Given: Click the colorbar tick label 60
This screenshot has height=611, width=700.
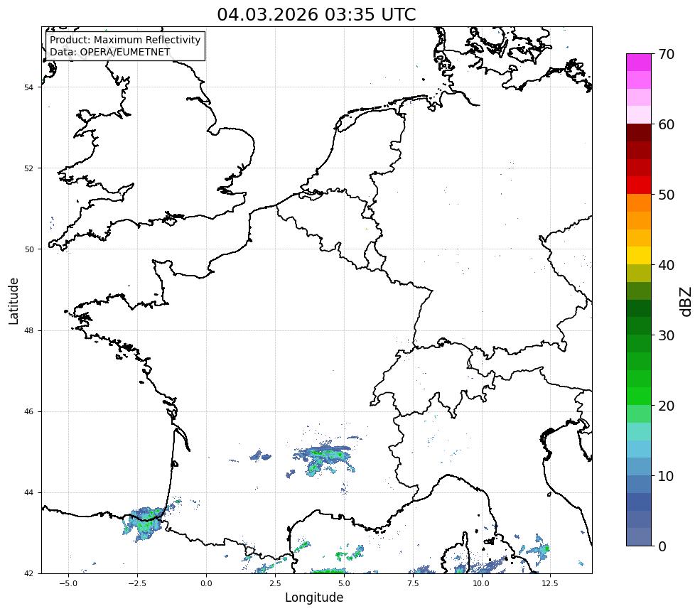Looking at the screenshot, I should pos(666,124).
